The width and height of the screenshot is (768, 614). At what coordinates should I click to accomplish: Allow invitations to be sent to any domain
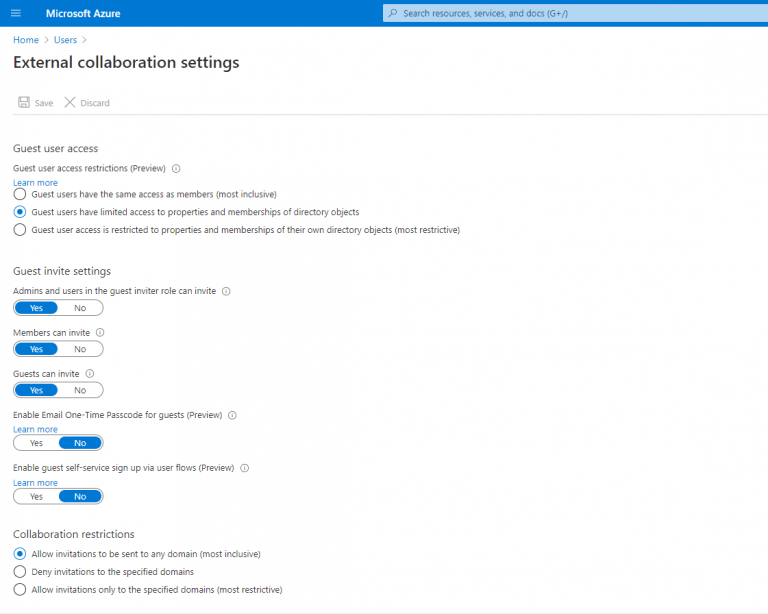coord(20,554)
